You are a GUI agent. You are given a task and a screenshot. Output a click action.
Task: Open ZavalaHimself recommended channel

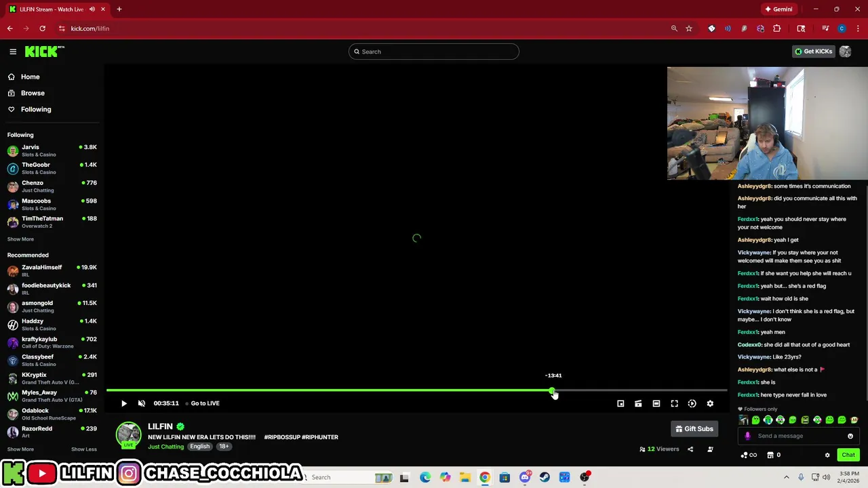52,270
